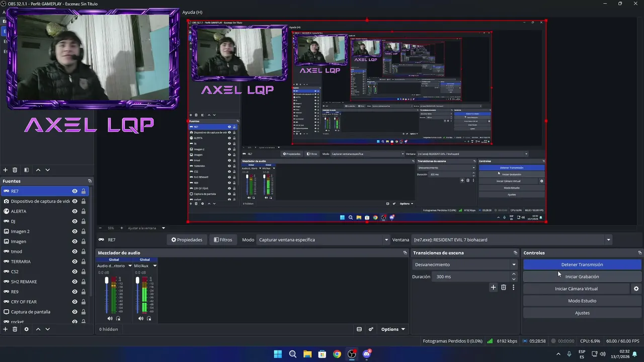Open scene filters icon in the scenes toolbar
The width and height of the screenshot is (644, 362).
pyautogui.click(x=26, y=170)
